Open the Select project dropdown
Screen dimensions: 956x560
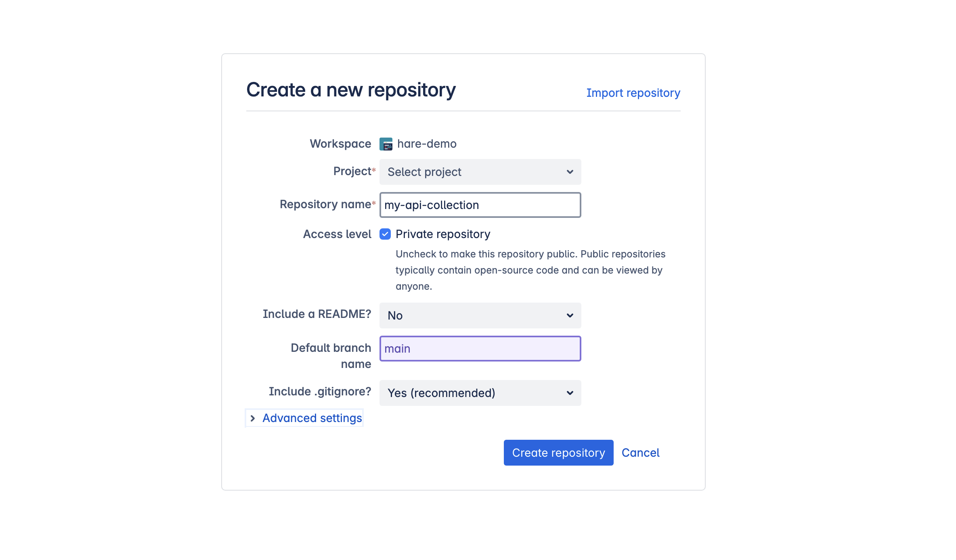click(x=480, y=171)
